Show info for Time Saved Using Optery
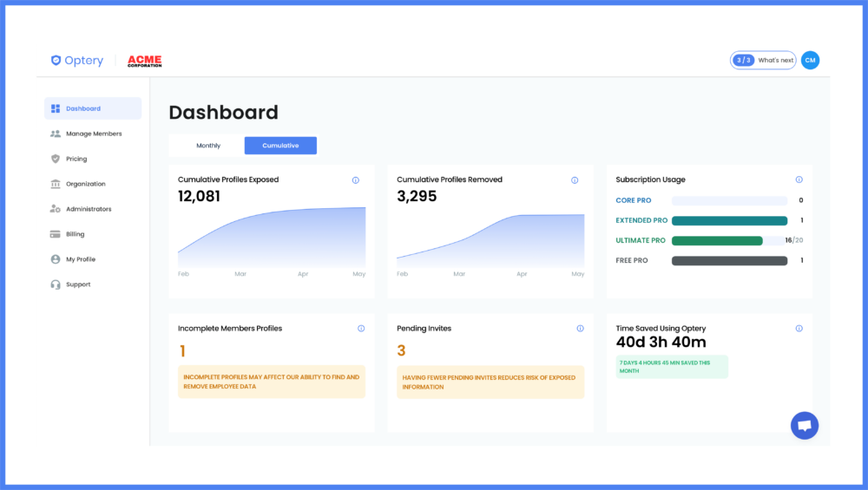Image resolution: width=868 pixels, height=490 pixels. (x=799, y=329)
